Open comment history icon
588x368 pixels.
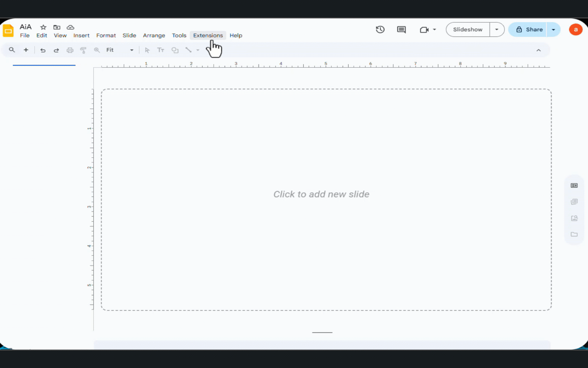(x=401, y=29)
